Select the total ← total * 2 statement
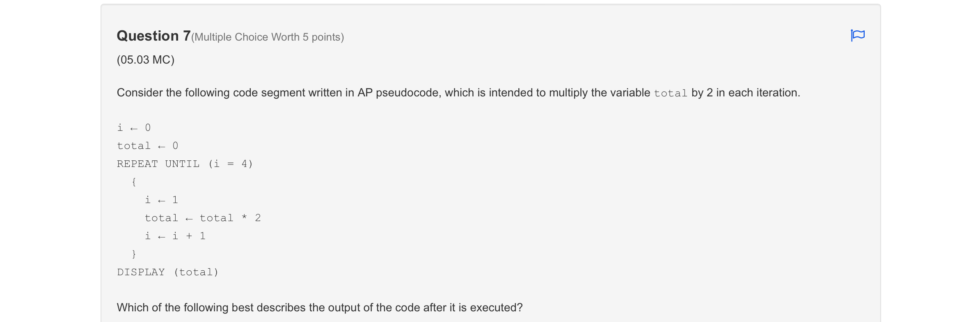 pyautogui.click(x=203, y=218)
